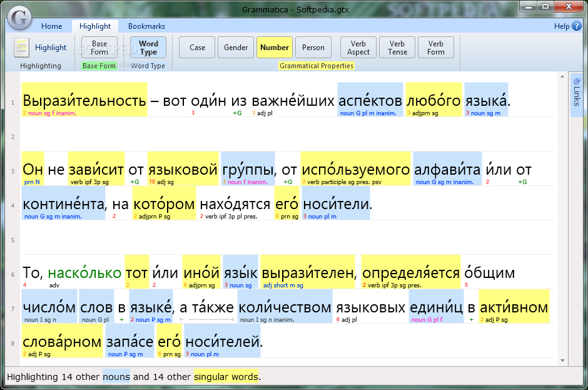Click line number 6 in the margin
Image resolution: width=588 pixels, height=390 pixels.
13,274
